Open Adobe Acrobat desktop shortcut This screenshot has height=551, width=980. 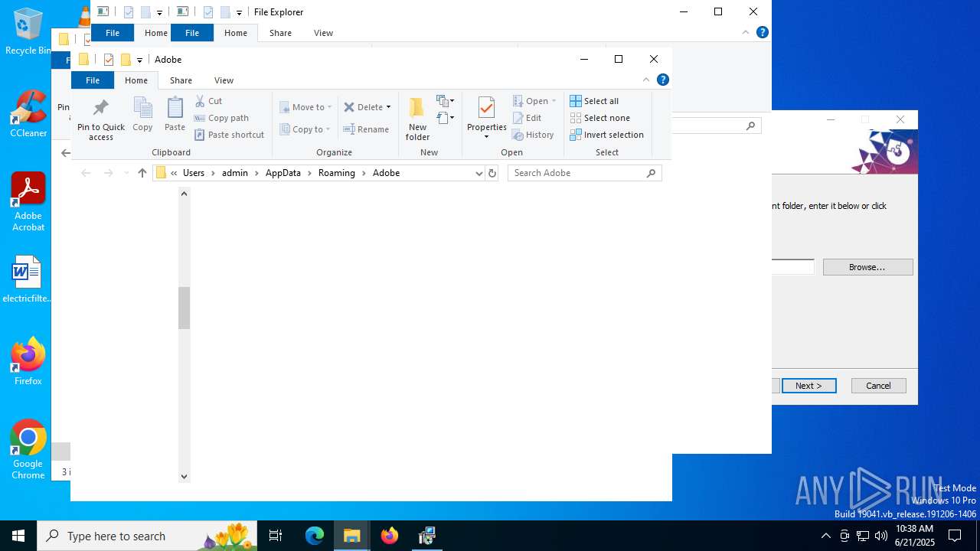28,202
